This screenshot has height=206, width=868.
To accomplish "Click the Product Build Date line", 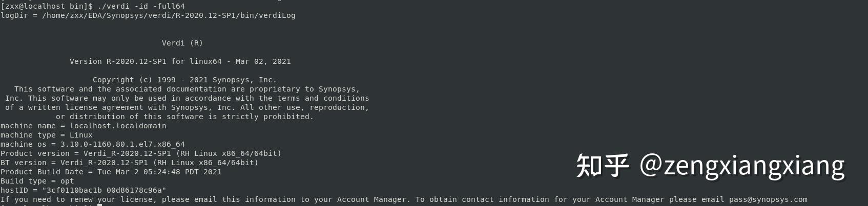I will pyautogui.click(x=111, y=172).
